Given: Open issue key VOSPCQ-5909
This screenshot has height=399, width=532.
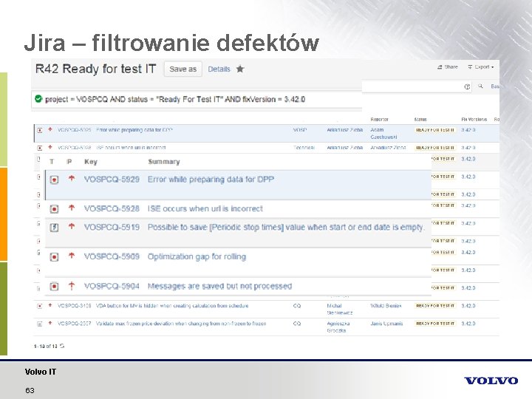Looking at the screenshot, I should (x=112, y=256).
